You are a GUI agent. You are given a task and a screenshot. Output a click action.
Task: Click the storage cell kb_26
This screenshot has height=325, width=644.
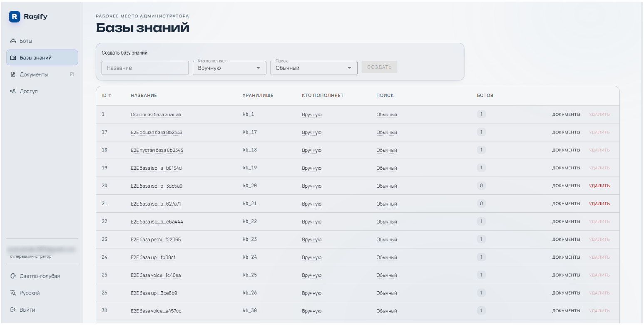click(250, 293)
